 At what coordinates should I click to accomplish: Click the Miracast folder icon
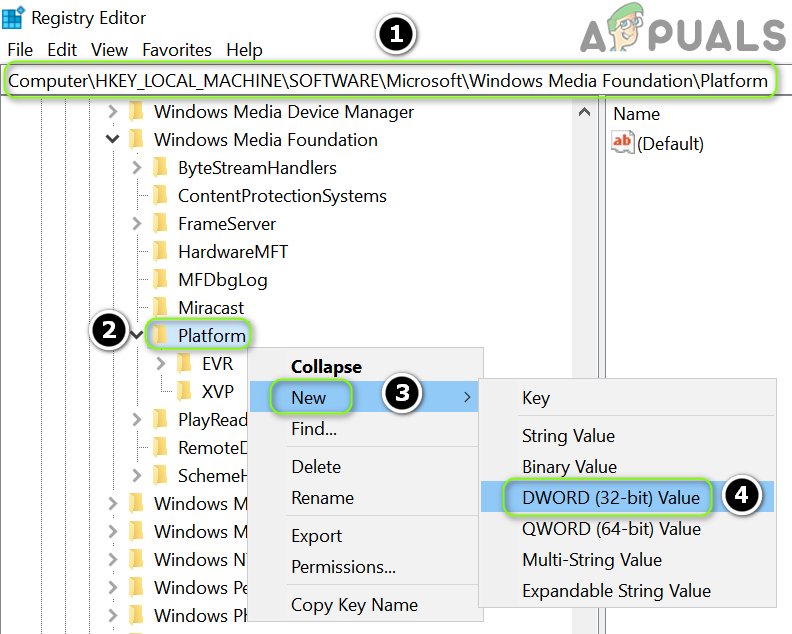click(x=160, y=308)
